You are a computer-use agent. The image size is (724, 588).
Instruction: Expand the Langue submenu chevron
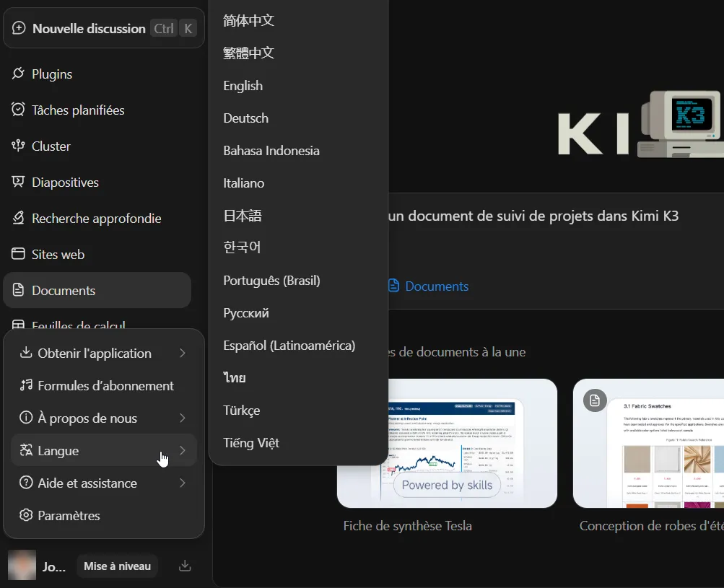tap(183, 450)
